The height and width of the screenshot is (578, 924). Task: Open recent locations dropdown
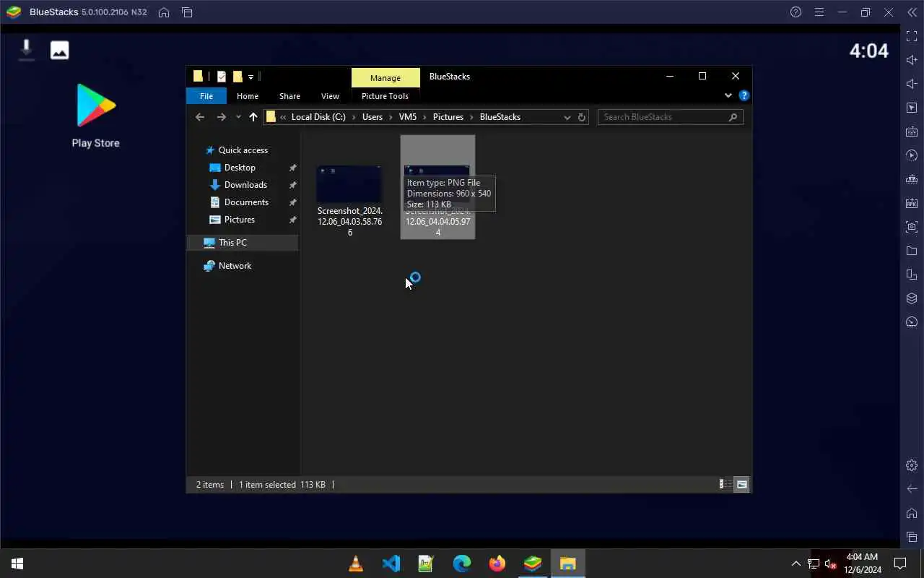238,117
